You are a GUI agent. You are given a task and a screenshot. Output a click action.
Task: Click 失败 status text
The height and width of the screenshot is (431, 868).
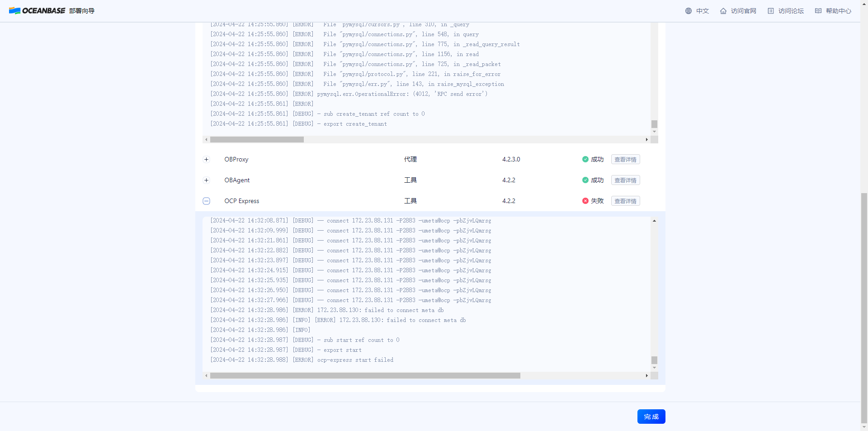pos(597,201)
